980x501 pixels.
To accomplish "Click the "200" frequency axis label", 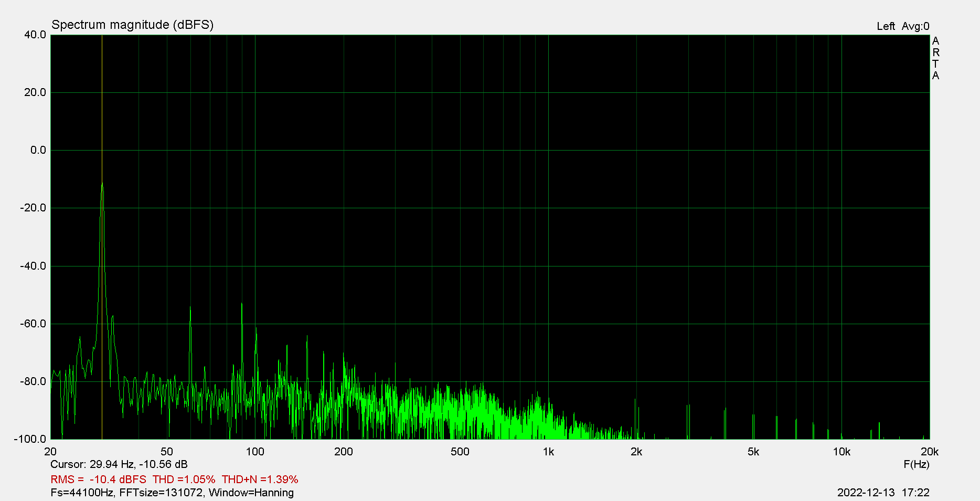I will point(344,452).
